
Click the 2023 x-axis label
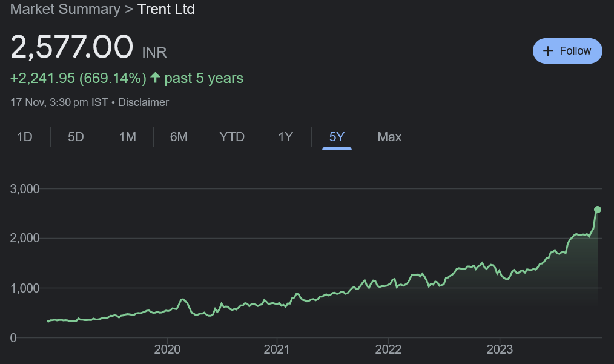tap(500, 349)
